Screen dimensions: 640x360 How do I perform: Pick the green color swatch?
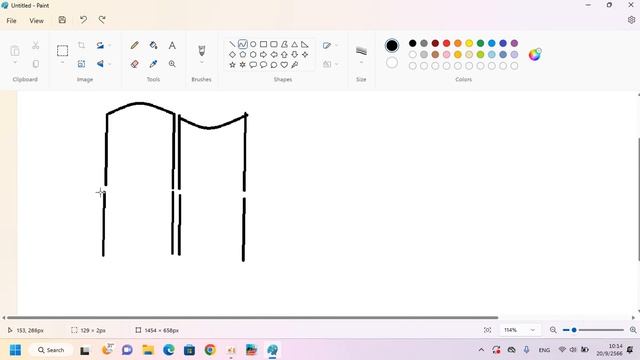480,43
